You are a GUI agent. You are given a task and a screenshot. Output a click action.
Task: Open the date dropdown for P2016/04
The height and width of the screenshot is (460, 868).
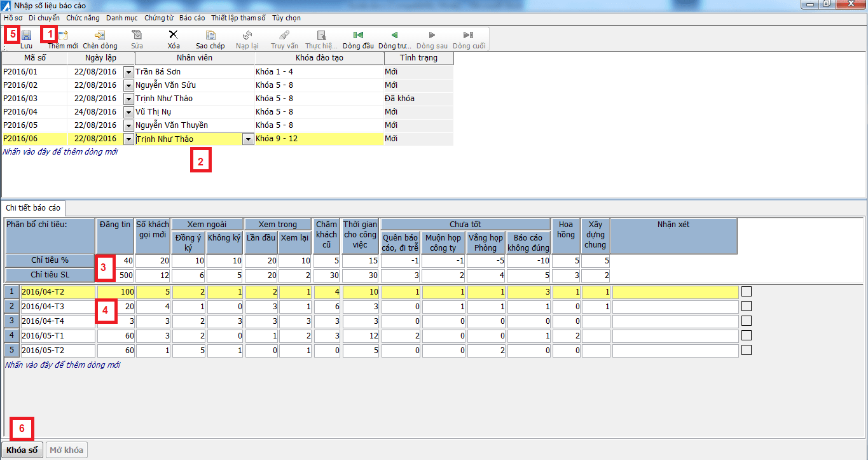tap(128, 112)
